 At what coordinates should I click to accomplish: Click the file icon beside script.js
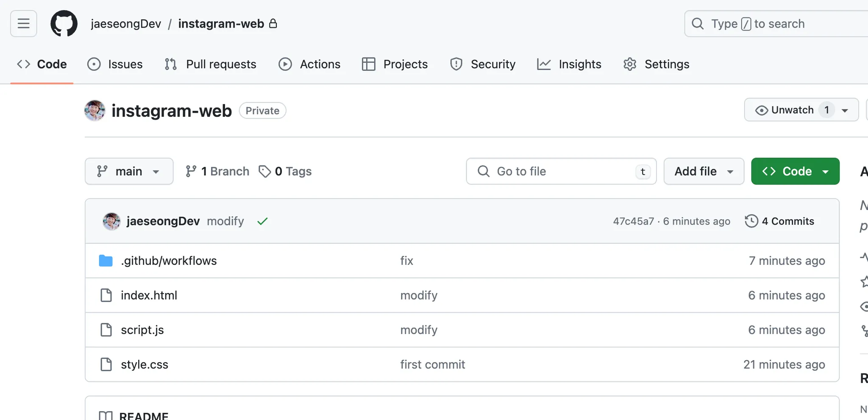106,330
